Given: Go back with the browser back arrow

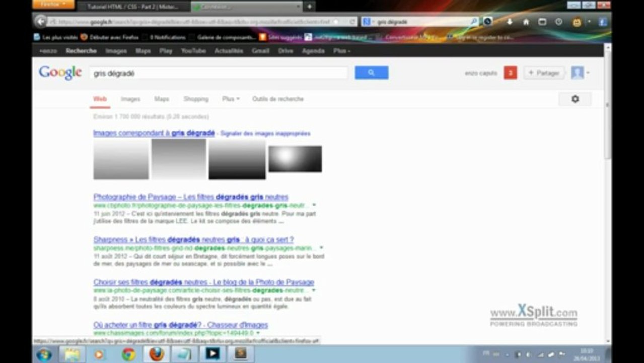Looking at the screenshot, I should pyautogui.click(x=40, y=22).
